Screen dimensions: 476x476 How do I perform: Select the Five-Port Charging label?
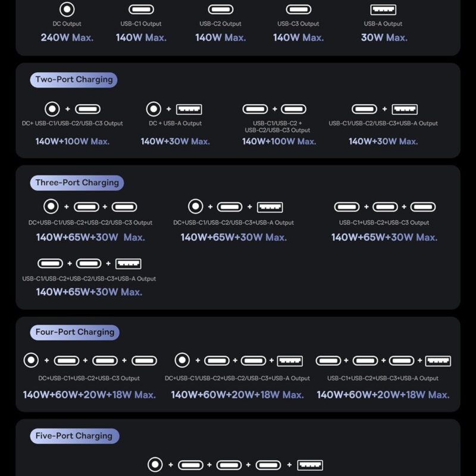click(x=74, y=436)
